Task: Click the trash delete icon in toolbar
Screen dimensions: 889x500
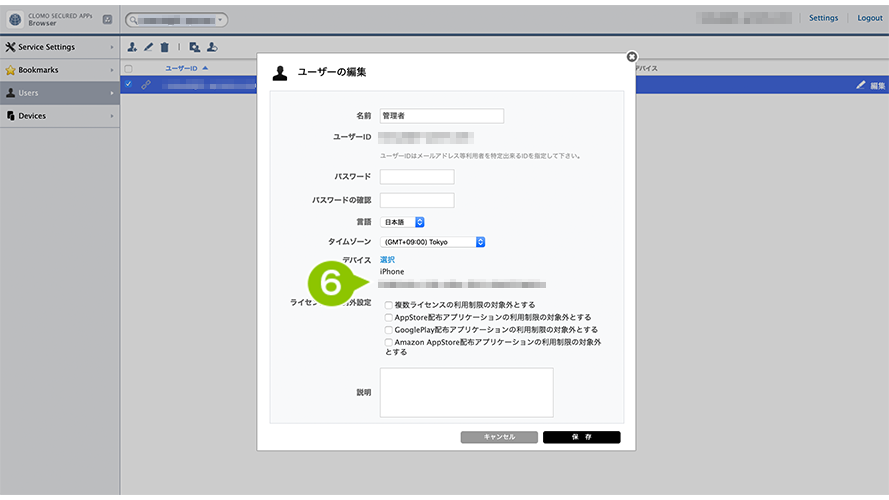Action: coord(164,47)
